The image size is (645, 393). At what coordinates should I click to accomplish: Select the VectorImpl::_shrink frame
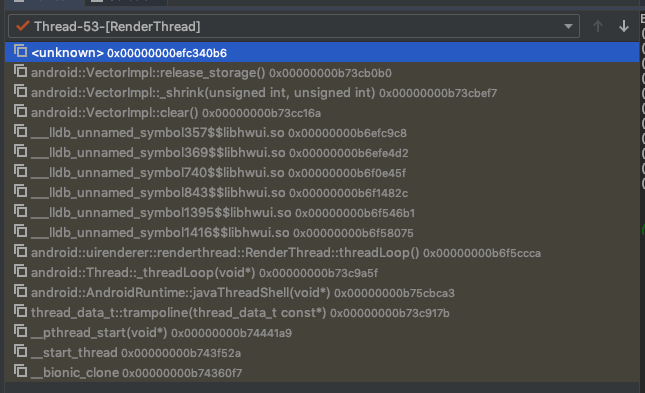click(x=322, y=93)
